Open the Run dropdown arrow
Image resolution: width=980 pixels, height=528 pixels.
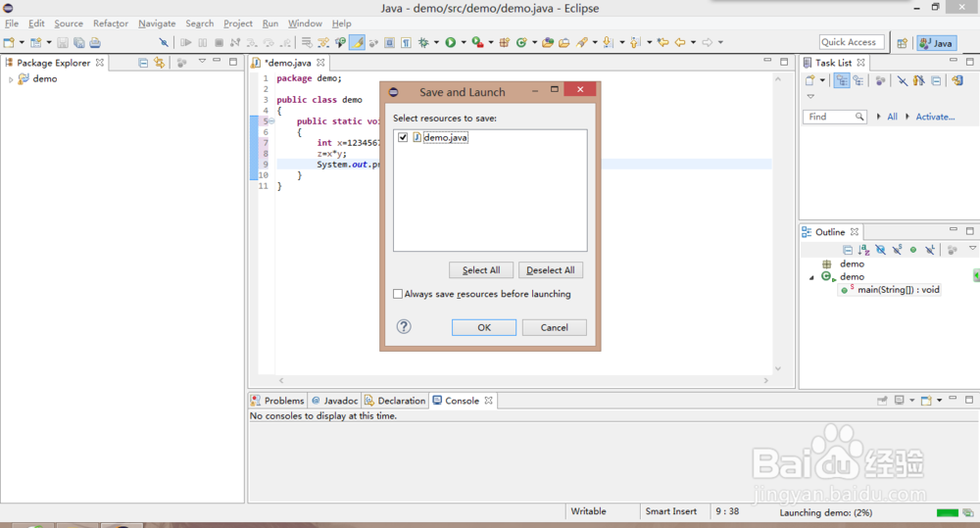click(x=464, y=42)
